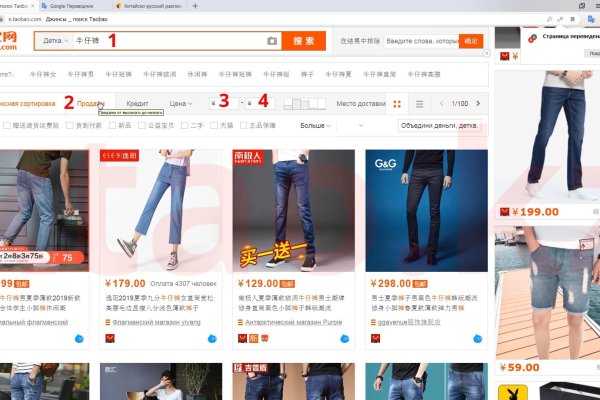Click the Tmall icon beside ¥199.00 price
This screenshot has width=600, height=400.
[505, 212]
